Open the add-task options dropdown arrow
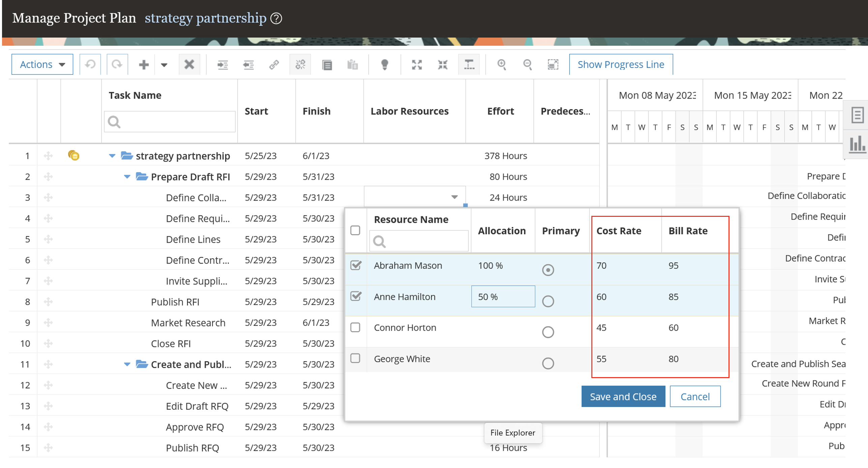The height and width of the screenshot is (468, 868). [164, 65]
